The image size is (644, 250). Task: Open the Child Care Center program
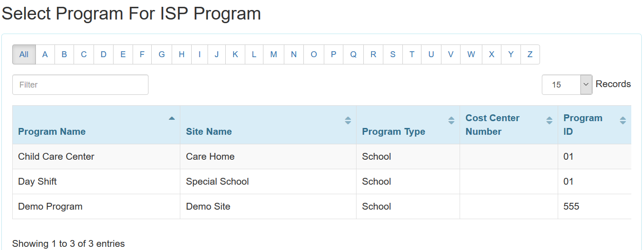pyautogui.click(x=56, y=157)
